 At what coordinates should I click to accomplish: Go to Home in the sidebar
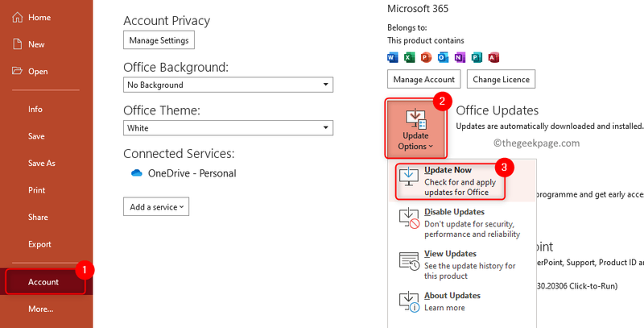coord(39,17)
